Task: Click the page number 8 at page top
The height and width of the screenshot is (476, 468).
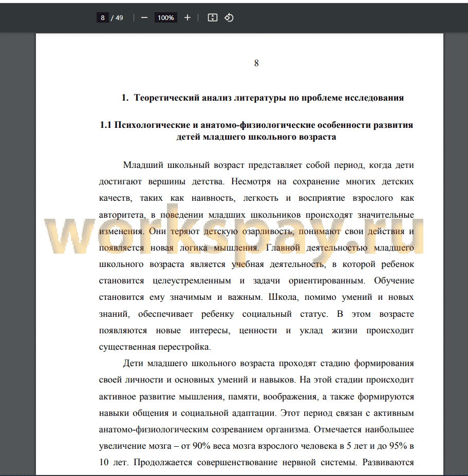Action: coord(256,63)
